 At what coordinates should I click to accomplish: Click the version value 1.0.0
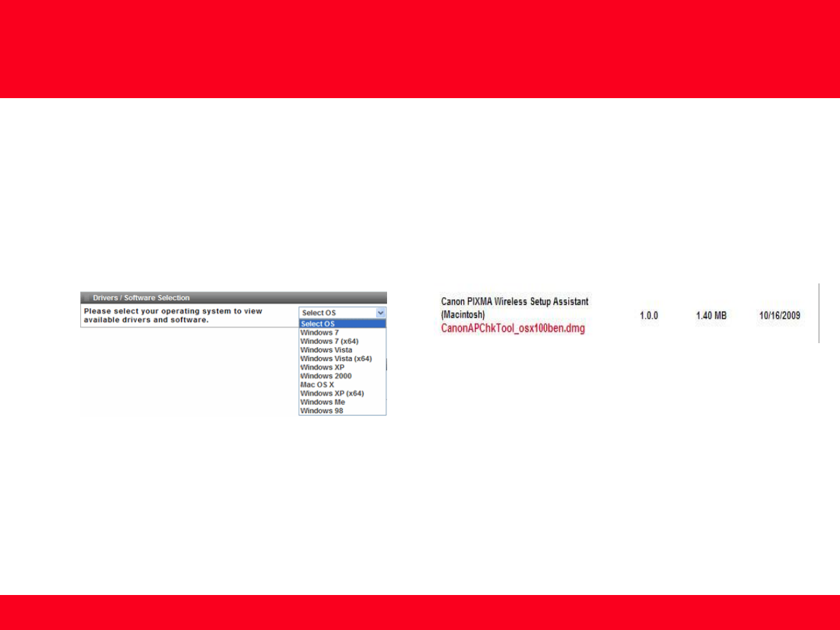(649, 316)
